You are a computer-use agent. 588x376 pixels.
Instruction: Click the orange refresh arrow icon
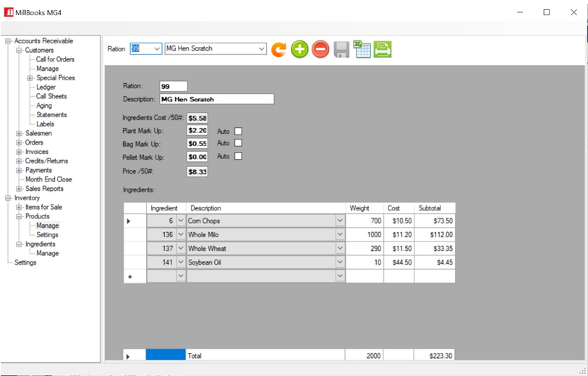click(x=278, y=49)
